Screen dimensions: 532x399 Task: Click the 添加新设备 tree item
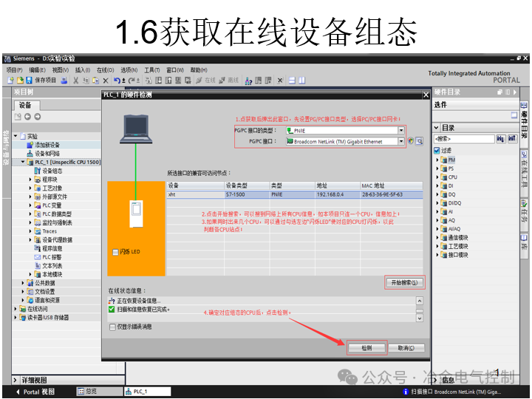47,145
